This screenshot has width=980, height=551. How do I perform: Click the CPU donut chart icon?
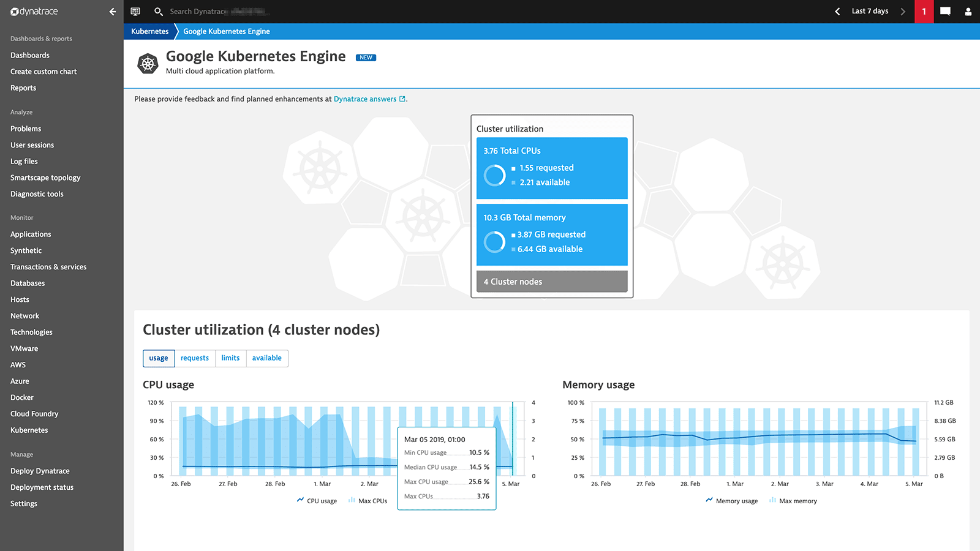point(494,175)
